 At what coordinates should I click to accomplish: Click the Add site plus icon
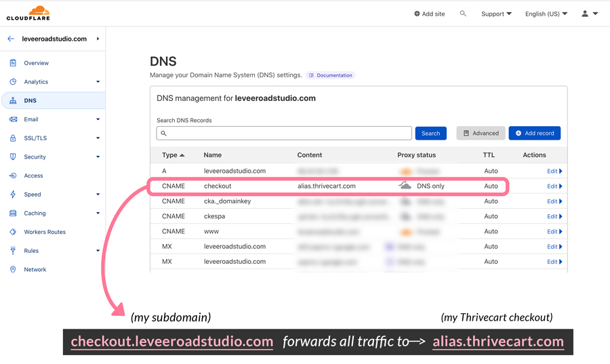pos(417,14)
